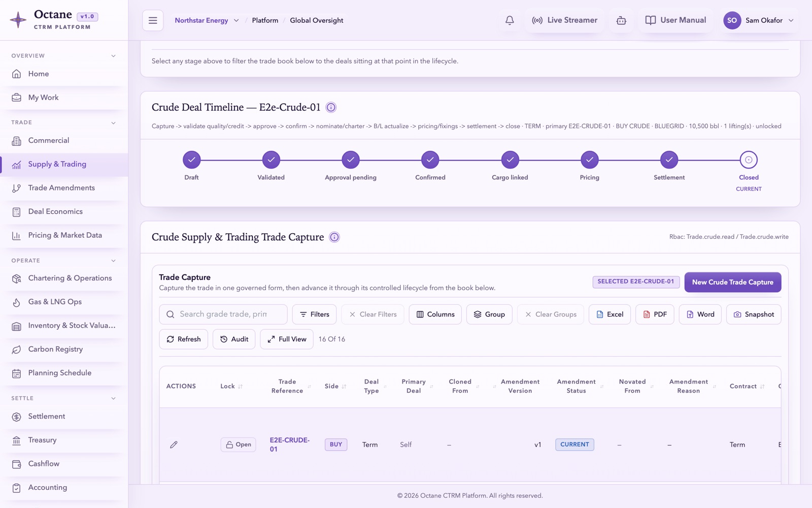Open Planning Schedule page
Image resolution: width=812 pixels, height=508 pixels.
click(64, 373)
